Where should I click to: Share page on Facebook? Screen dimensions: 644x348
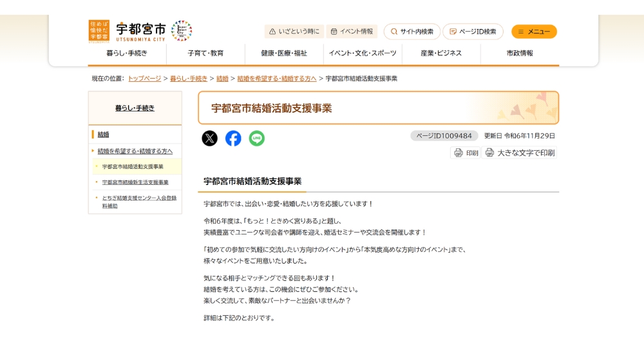(x=233, y=139)
